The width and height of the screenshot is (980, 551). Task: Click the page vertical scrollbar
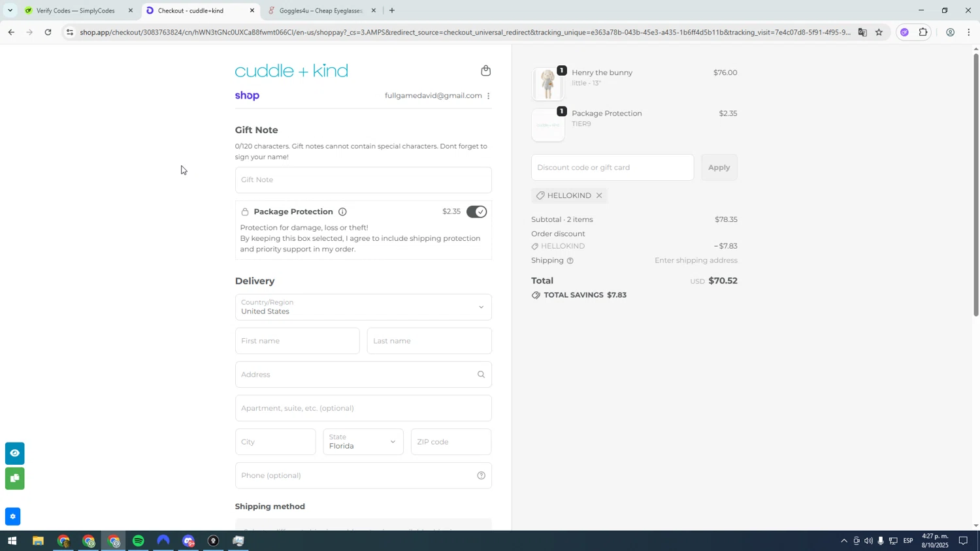pyautogui.click(x=976, y=185)
